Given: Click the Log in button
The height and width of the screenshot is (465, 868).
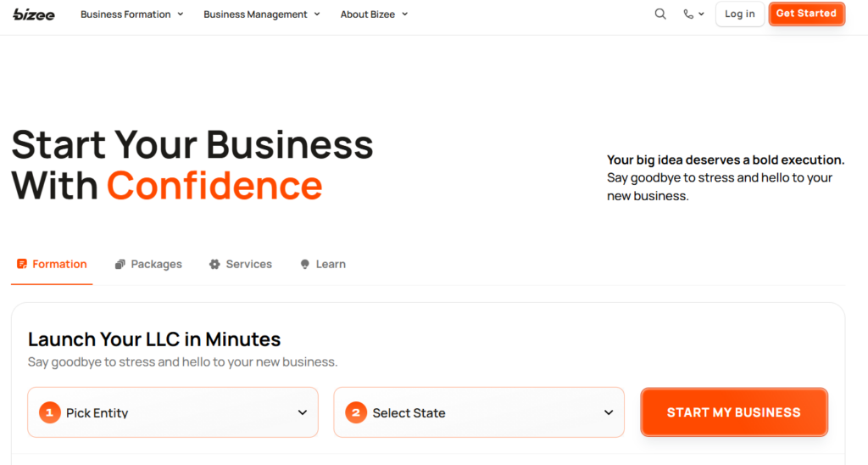Looking at the screenshot, I should tap(739, 14).
